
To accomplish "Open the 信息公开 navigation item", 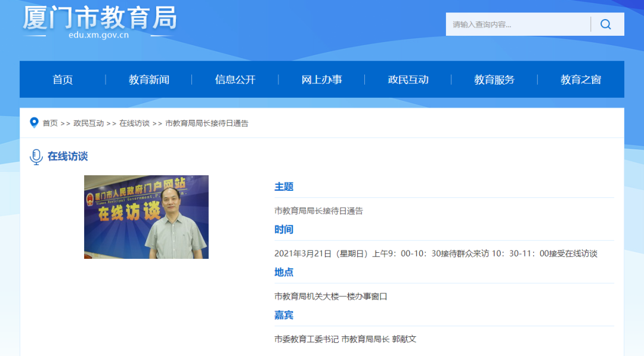I will [236, 80].
